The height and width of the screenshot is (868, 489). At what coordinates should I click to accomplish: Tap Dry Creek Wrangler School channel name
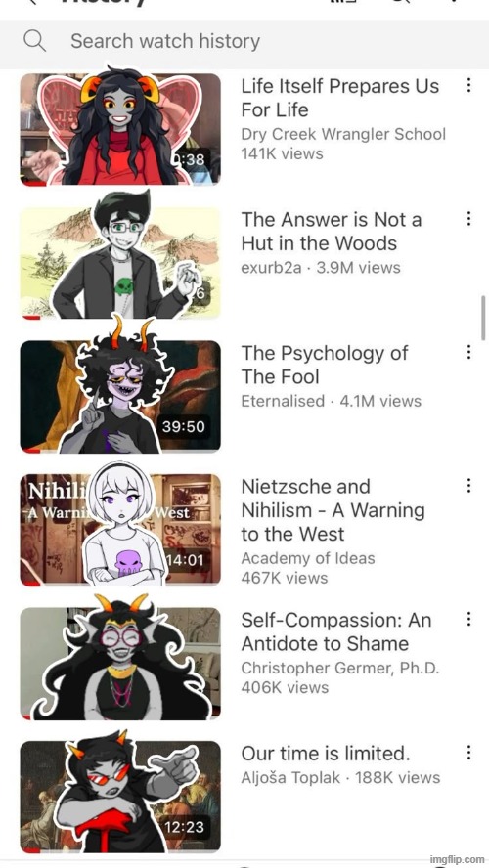pos(343,134)
